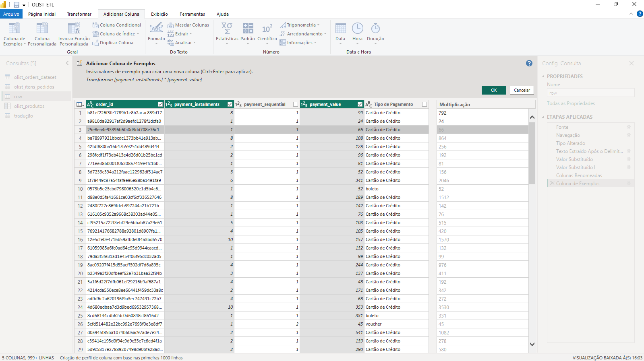Check the payment_sequential column checkbox
644x361 pixels.
(296, 104)
